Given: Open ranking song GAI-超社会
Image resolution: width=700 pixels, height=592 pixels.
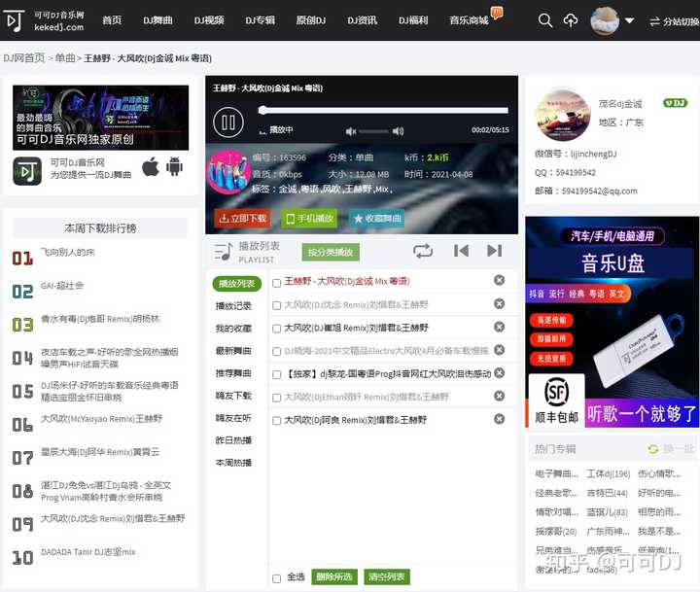Looking at the screenshot, I should click(62, 286).
